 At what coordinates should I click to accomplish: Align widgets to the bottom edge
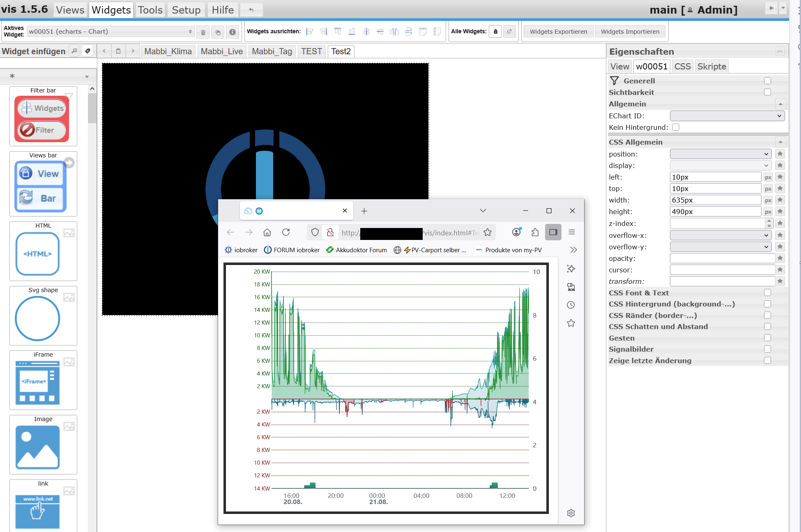click(352, 32)
